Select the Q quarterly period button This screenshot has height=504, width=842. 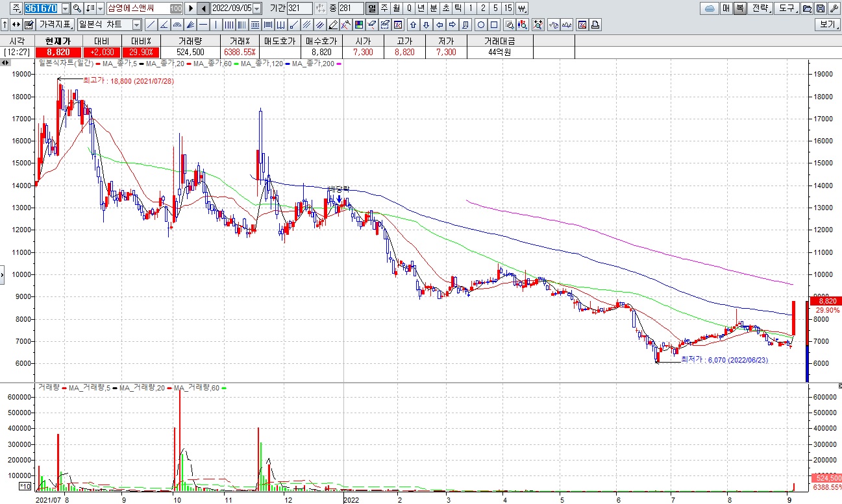[x=408, y=8]
